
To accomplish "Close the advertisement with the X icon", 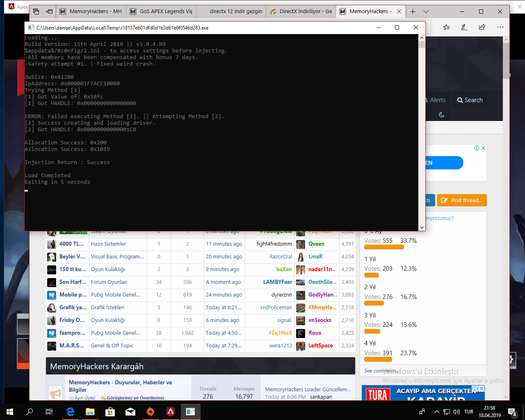I will point(484,148).
